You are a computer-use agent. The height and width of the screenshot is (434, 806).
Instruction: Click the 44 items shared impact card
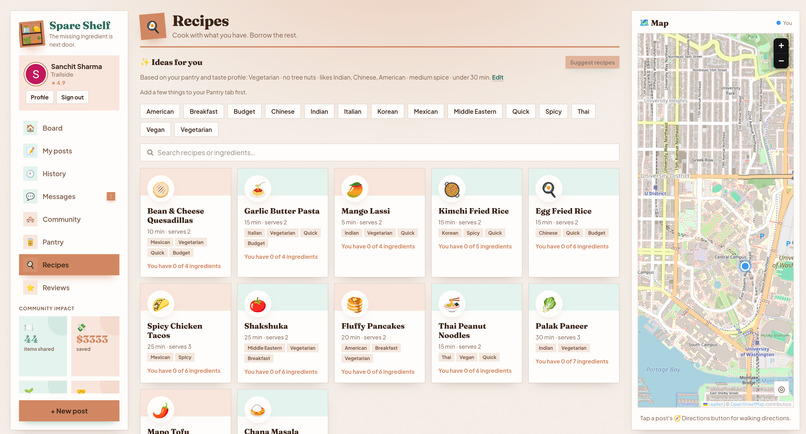coord(43,346)
